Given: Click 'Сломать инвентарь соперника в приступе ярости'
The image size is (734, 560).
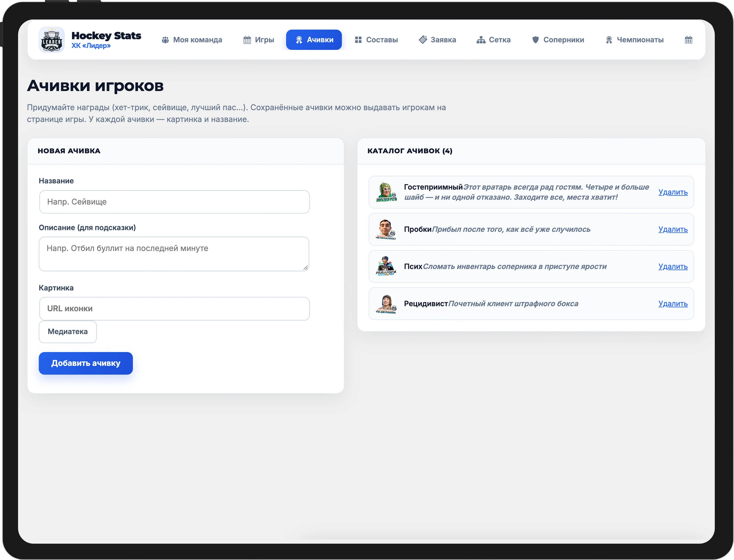Looking at the screenshot, I should 515,267.
